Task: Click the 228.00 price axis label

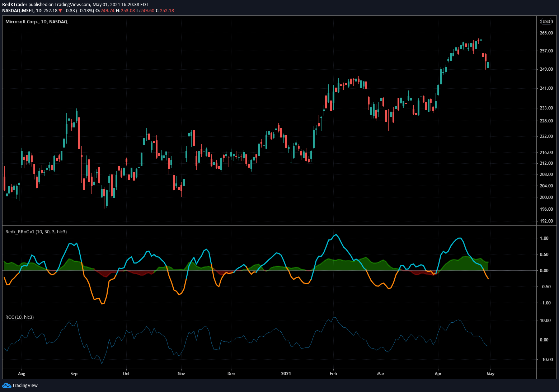Action: point(546,121)
